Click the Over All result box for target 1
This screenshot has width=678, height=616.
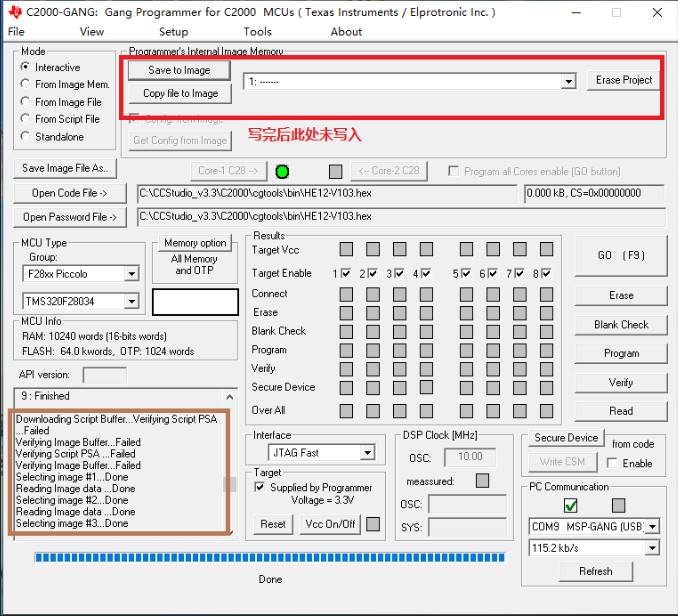pyautogui.click(x=345, y=411)
